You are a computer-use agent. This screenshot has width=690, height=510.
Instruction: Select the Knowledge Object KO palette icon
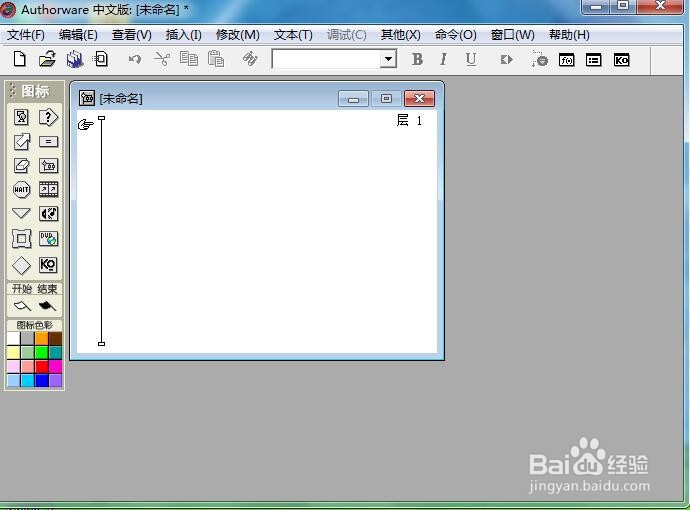pyautogui.click(x=48, y=264)
